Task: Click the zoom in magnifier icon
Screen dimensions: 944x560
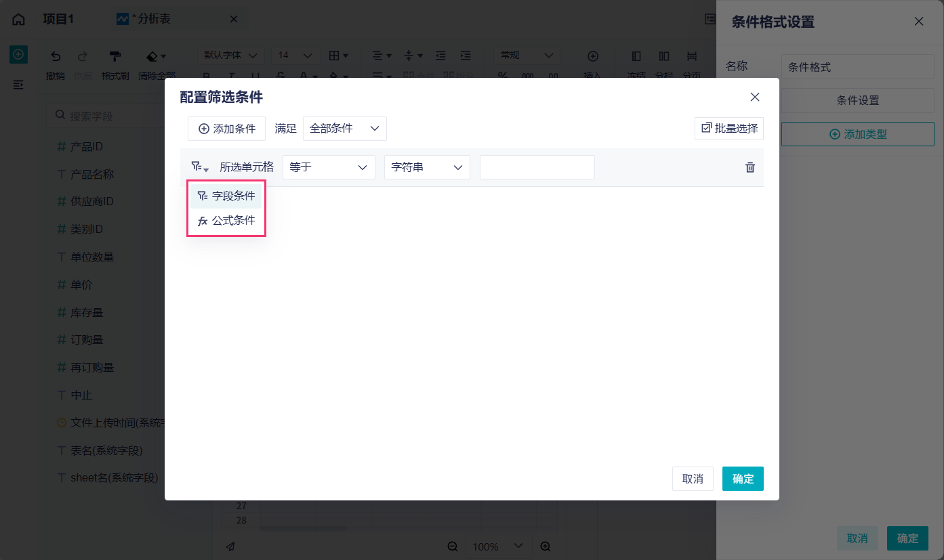Action: click(545, 546)
